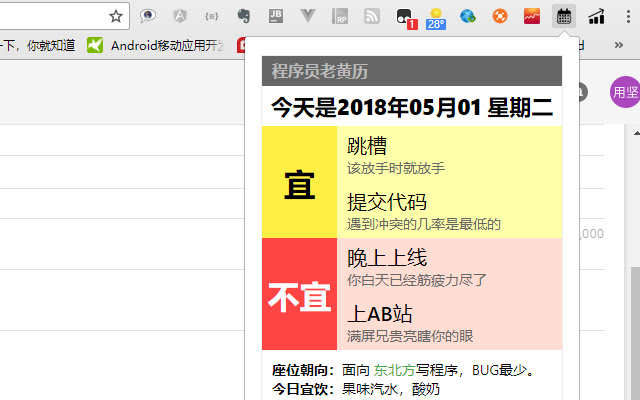
Task: Open the Vue devtools extension icon
Action: click(308, 16)
